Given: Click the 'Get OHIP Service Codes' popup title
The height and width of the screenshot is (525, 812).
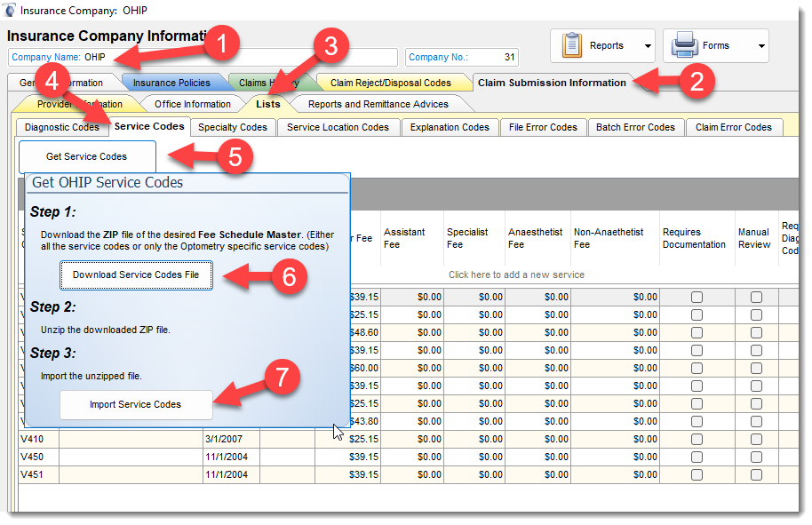Looking at the screenshot, I should tap(107, 183).
